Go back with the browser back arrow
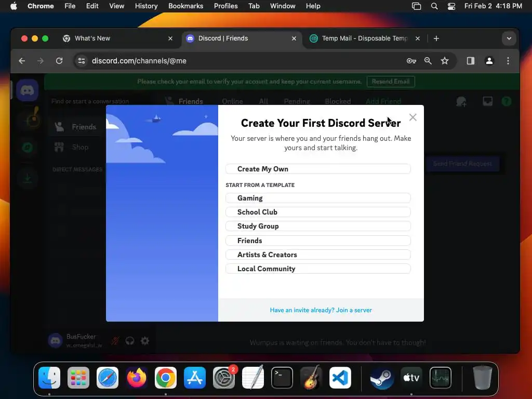 click(22, 61)
